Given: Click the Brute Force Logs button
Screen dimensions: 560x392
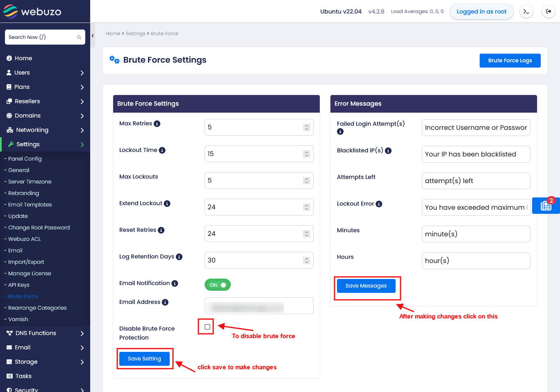Looking at the screenshot, I should point(510,61).
